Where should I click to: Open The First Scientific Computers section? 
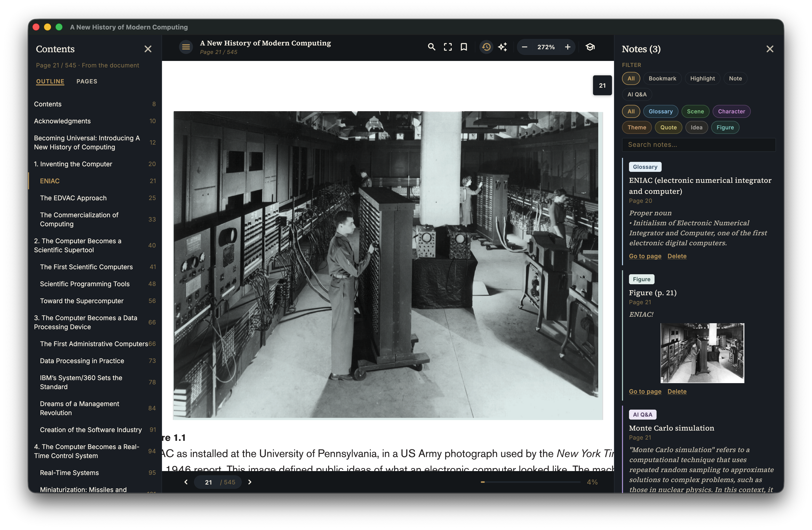click(x=95, y=267)
